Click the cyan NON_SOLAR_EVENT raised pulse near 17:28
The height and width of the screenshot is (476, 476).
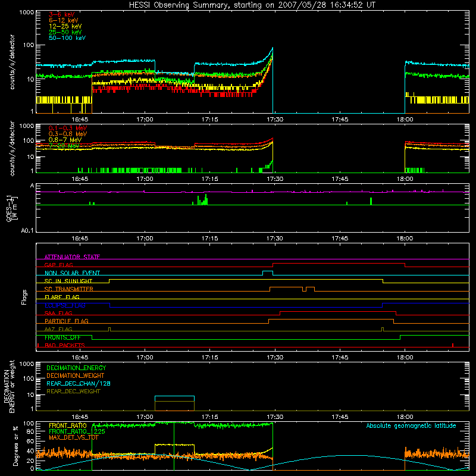point(267,273)
